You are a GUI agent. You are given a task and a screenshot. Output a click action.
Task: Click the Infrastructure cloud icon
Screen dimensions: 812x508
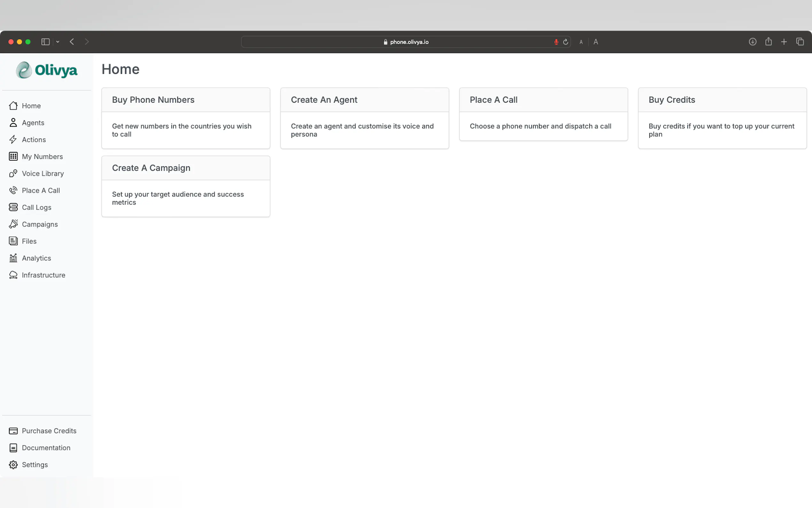(13, 275)
